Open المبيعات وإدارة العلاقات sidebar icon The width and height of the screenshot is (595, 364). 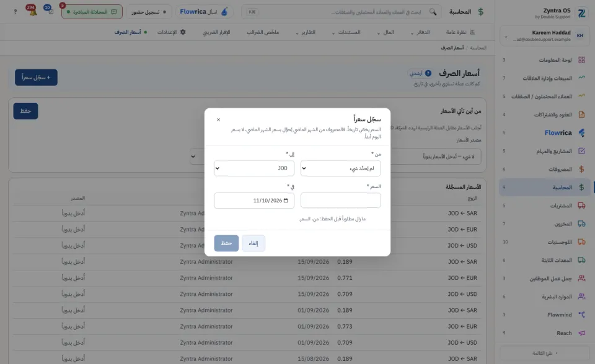[581, 78]
